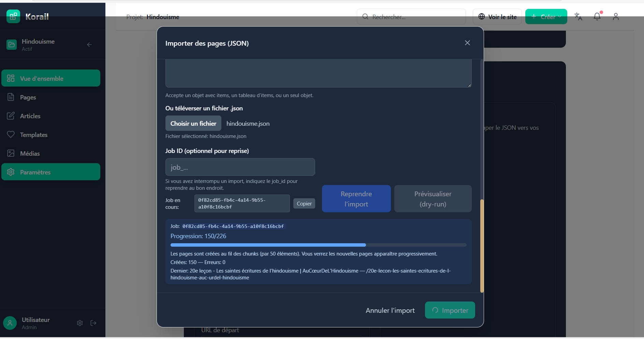Close the import JSON dialog
Image resolution: width=644 pixels, height=339 pixels.
click(x=467, y=43)
